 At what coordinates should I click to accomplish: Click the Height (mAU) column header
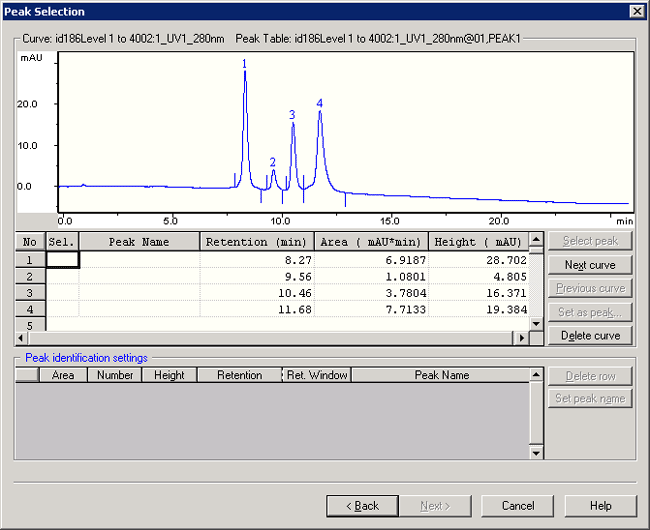478,242
